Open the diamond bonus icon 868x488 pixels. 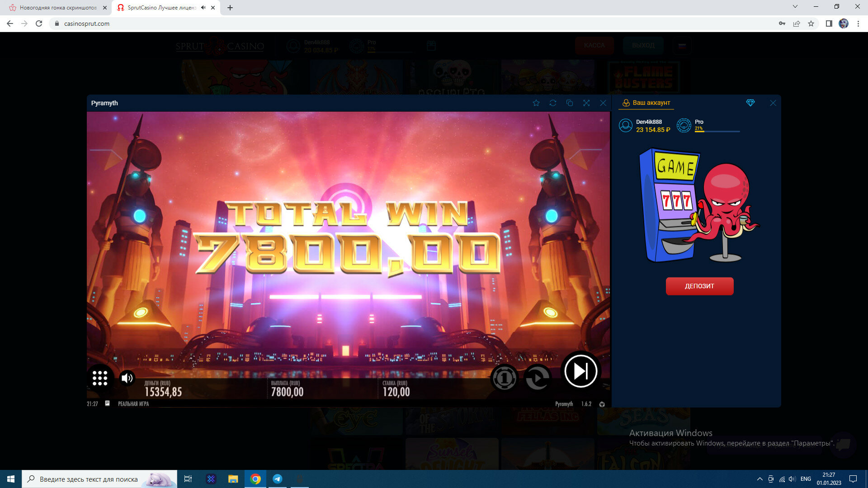click(x=750, y=103)
